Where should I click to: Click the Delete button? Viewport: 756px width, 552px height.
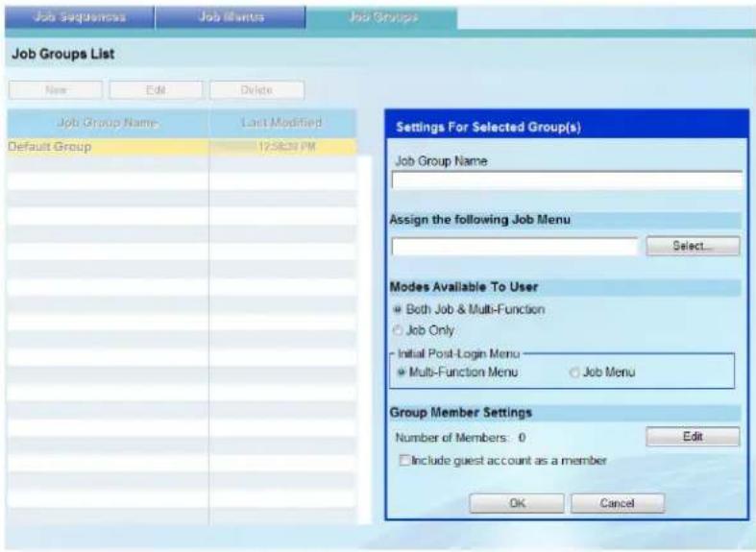(257, 90)
